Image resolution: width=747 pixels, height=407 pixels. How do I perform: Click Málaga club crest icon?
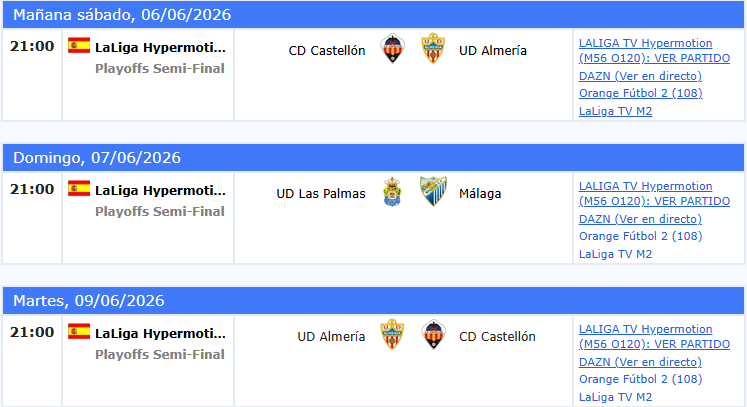[433, 192]
